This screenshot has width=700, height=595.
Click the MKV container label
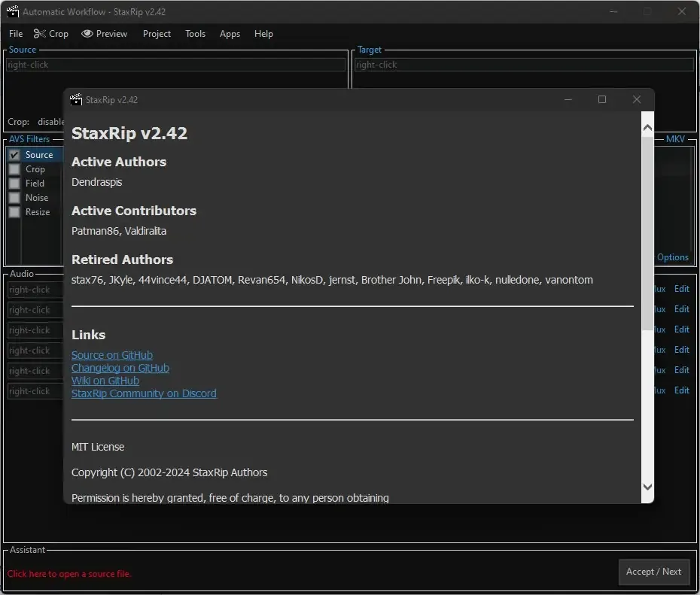675,139
